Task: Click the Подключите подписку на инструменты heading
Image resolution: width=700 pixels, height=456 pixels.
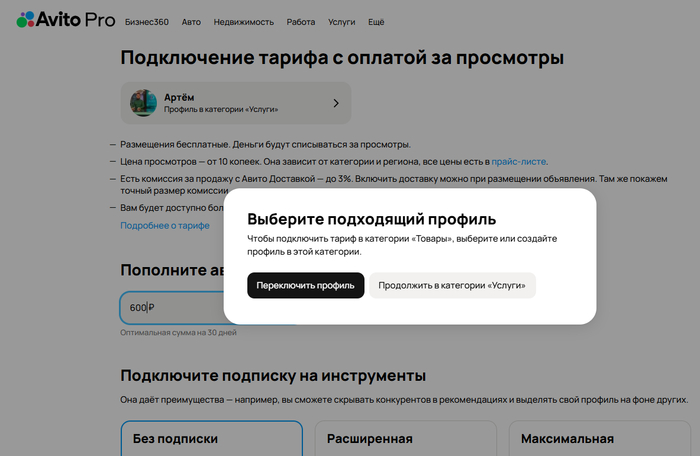Action: (273, 375)
